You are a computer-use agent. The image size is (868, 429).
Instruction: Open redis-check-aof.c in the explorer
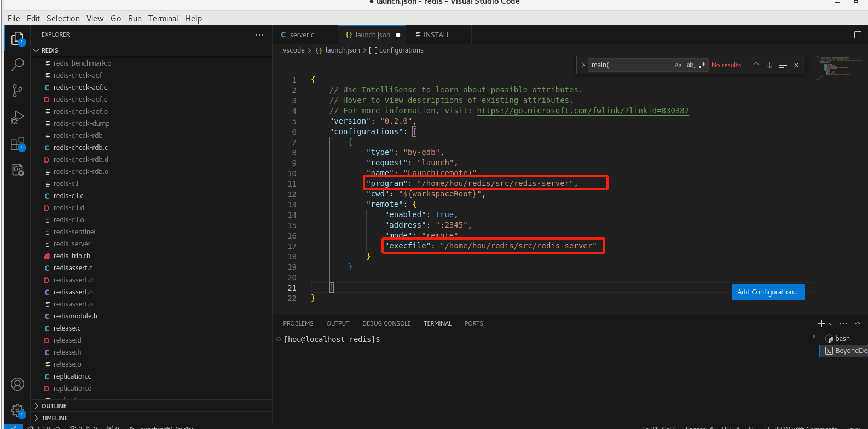tap(80, 87)
